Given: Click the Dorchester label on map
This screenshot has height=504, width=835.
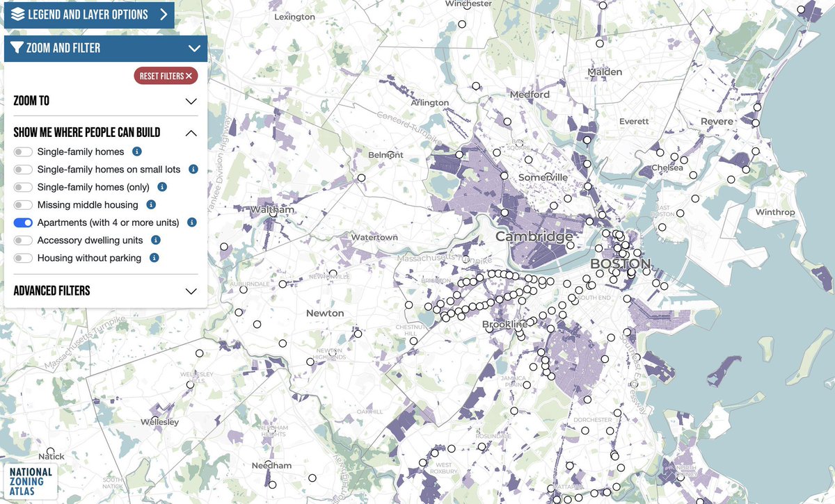Looking at the screenshot, I should [x=594, y=419].
